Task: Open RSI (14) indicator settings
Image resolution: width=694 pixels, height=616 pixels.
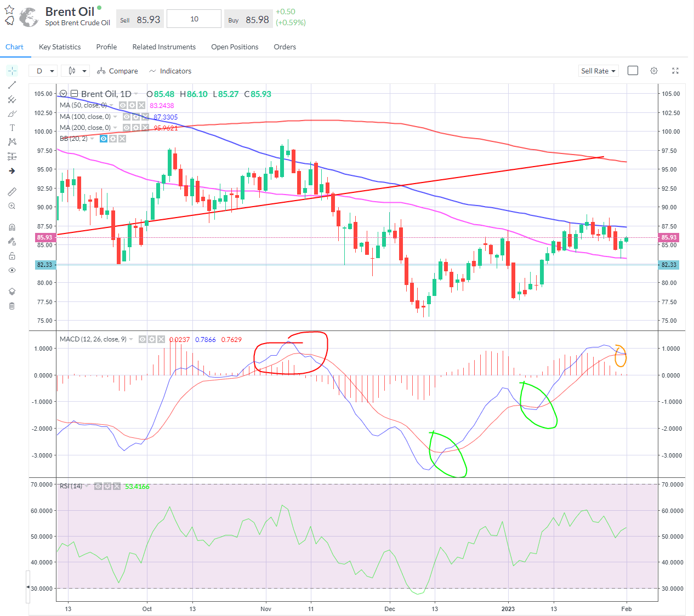Action: pyautogui.click(x=107, y=486)
